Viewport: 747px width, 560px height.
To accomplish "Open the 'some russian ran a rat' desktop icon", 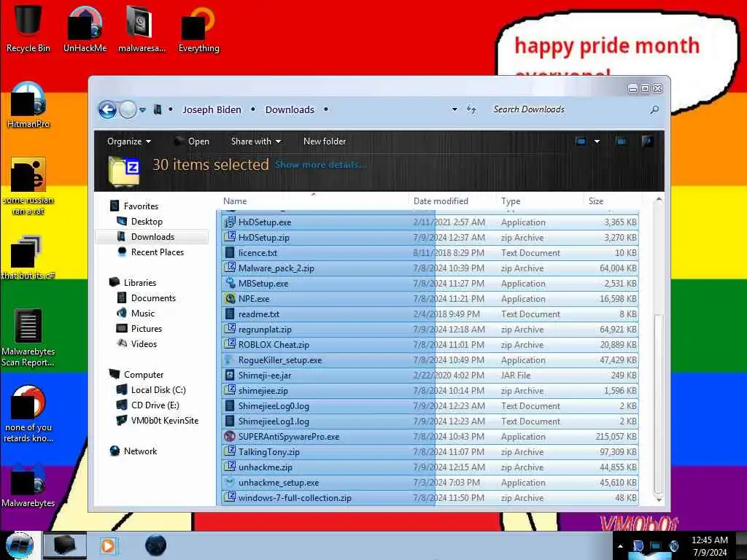I will tap(28, 186).
